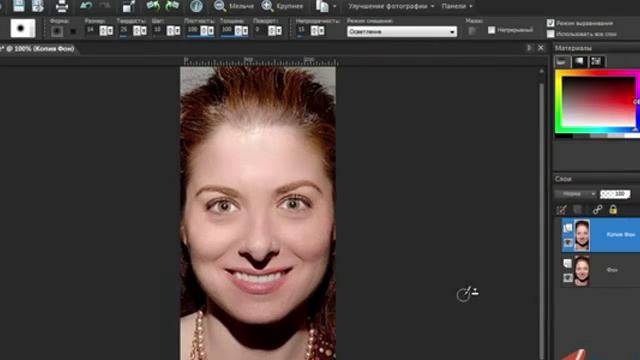Screen dimensions: 640x360
Task: Open the layer blend mode dropdown in Слои
Action: (x=576, y=194)
